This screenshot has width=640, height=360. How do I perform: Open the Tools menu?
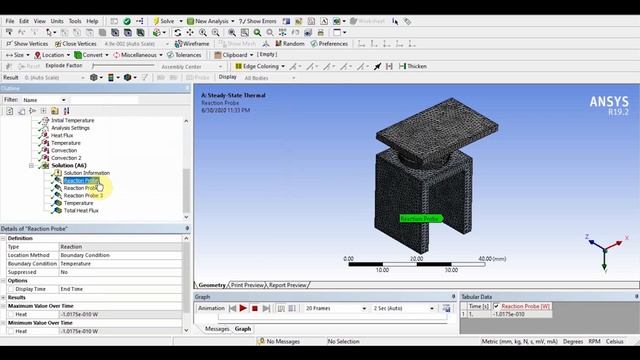coord(75,21)
